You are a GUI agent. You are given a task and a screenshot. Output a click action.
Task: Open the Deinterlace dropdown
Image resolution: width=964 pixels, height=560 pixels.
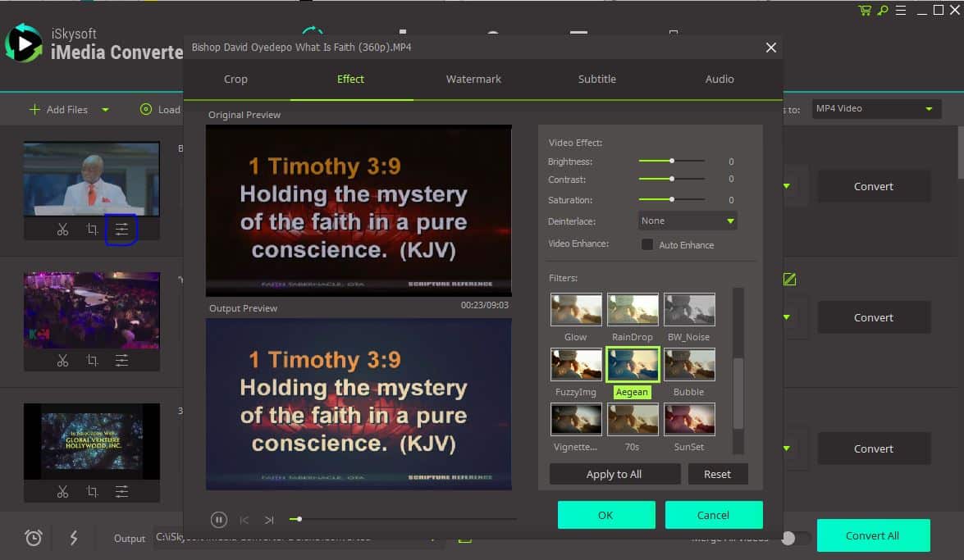pos(687,220)
